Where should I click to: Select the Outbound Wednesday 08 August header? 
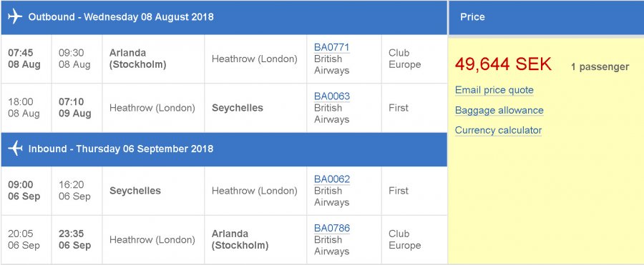(x=224, y=17)
